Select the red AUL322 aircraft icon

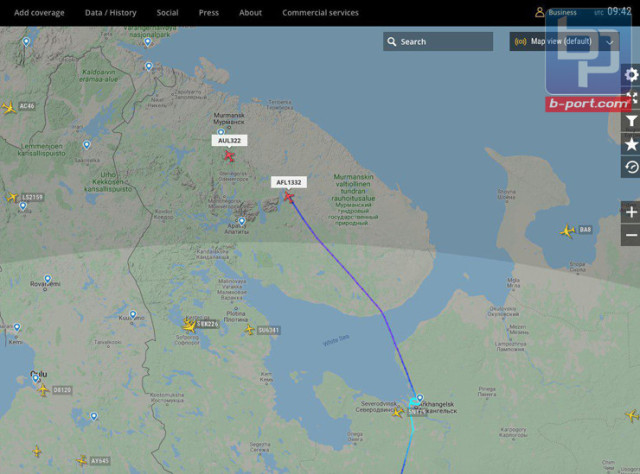229,156
